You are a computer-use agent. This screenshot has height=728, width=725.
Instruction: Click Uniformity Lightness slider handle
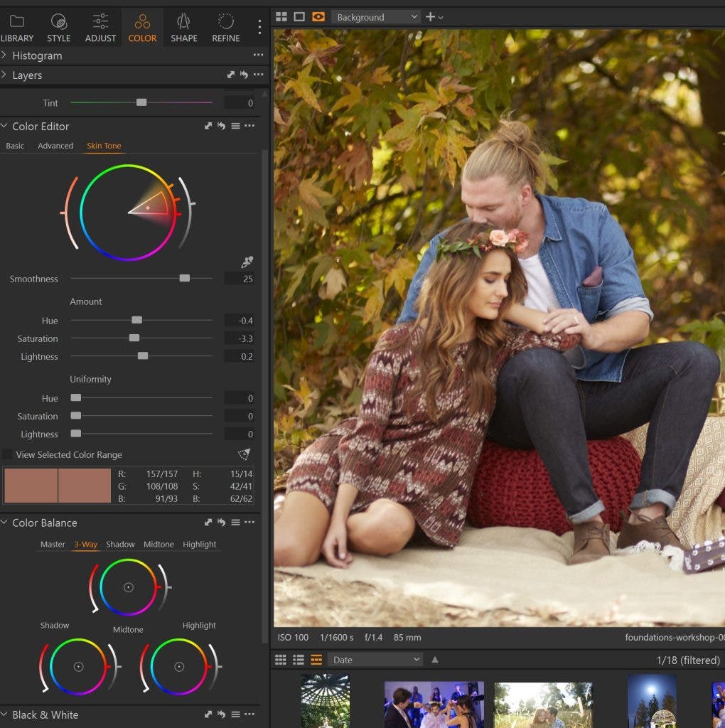click(76, 434)
